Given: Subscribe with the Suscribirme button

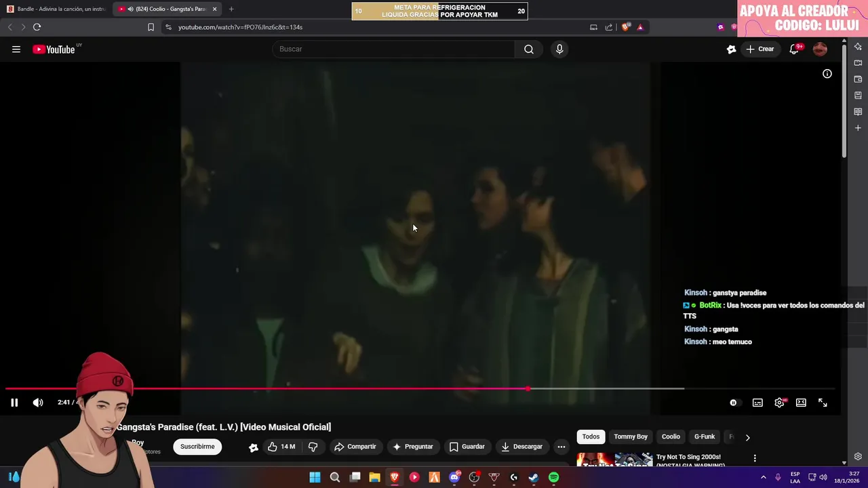Looking at the screenshot, I should 197,447.
